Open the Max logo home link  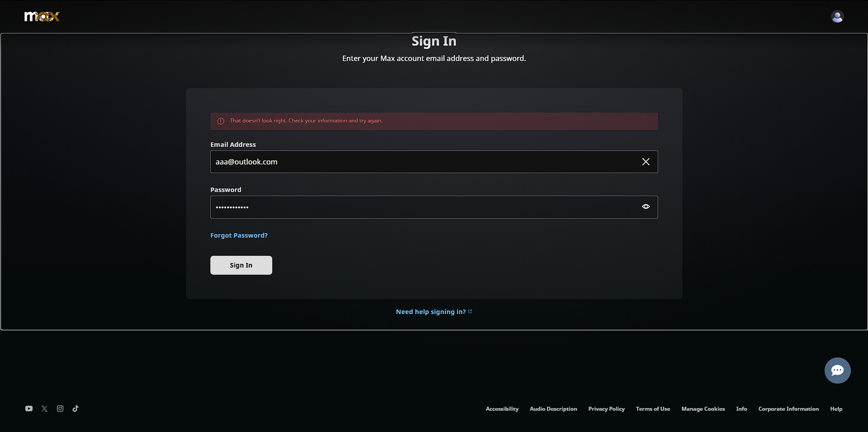point(42,17)
